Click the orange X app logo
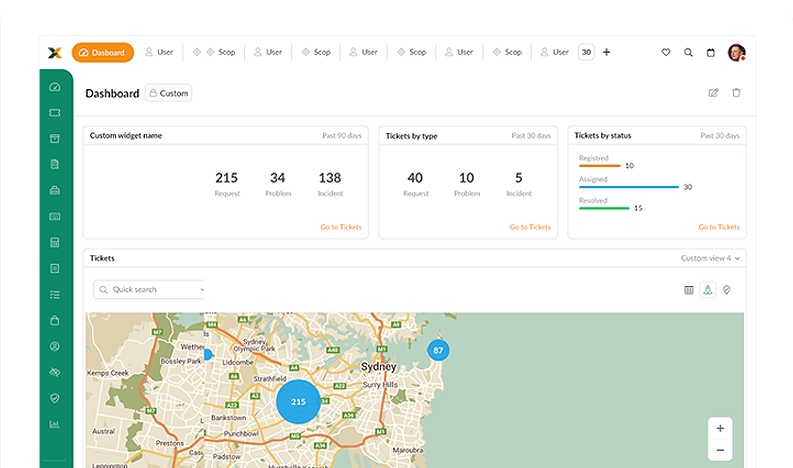Viewport: 793px width, 468px height. click(55, 53)
